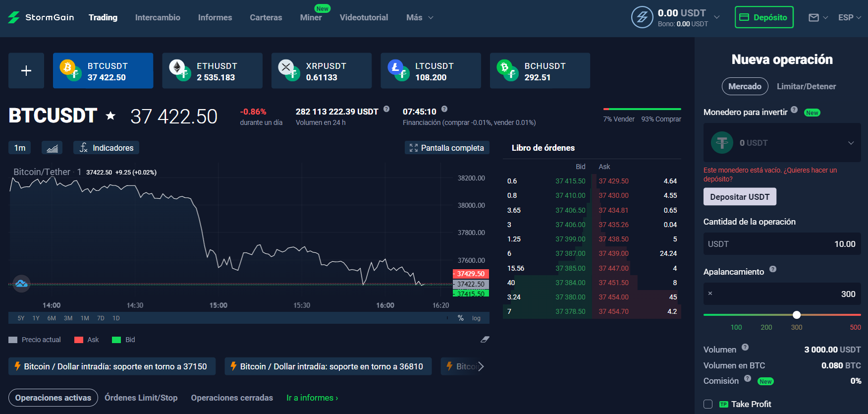Add a new instrument with plus button

(26, 71)
